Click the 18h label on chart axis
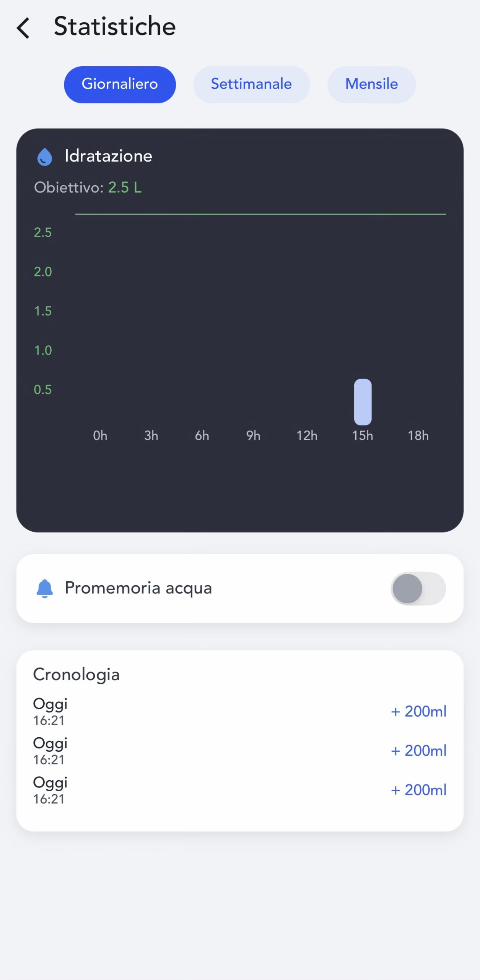The width and height of the screenshot is (480, 980). [418, 436]
